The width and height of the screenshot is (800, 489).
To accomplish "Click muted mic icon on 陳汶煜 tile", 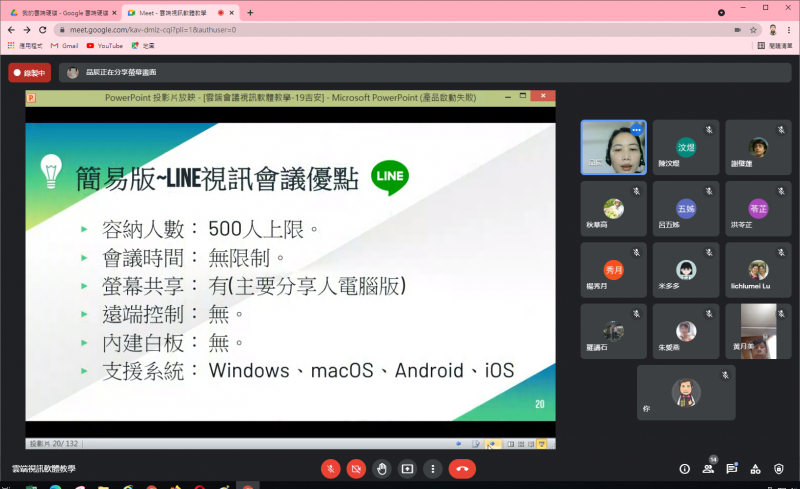I will pos(709,130).
